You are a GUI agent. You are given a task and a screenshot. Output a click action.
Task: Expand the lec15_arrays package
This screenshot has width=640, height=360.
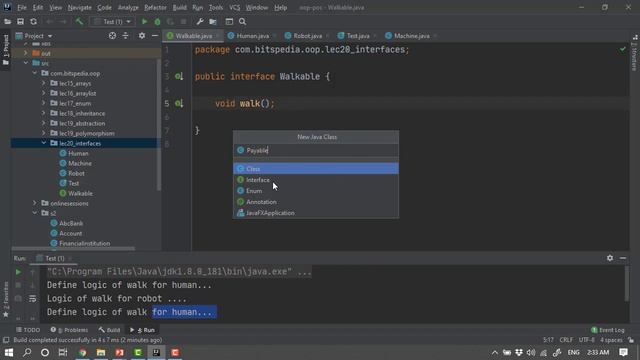coord(44,83)
